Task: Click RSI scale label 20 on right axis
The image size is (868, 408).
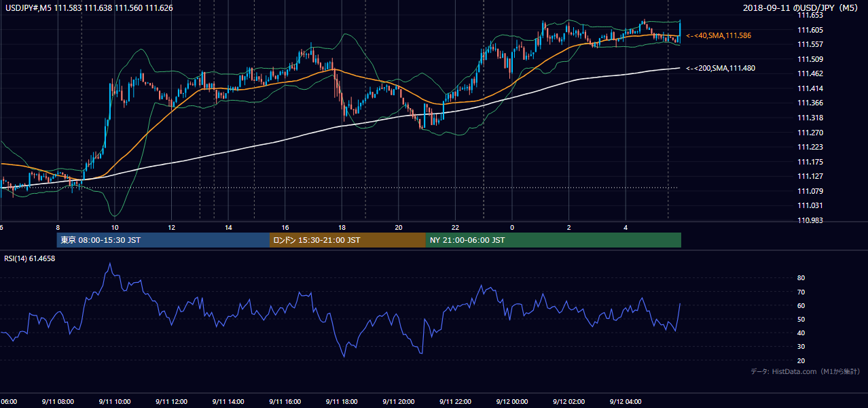Action: [x=801, y=361]
